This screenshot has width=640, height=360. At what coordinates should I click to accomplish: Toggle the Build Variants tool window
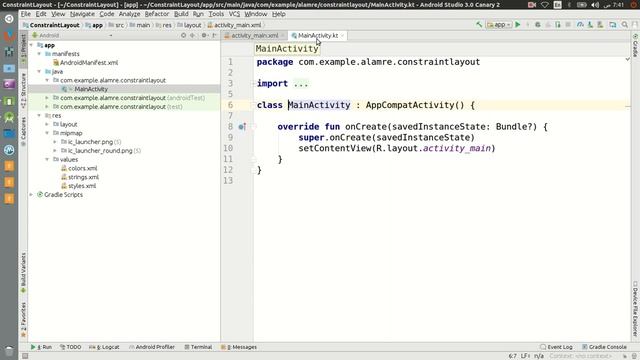(x=23, y=273)
